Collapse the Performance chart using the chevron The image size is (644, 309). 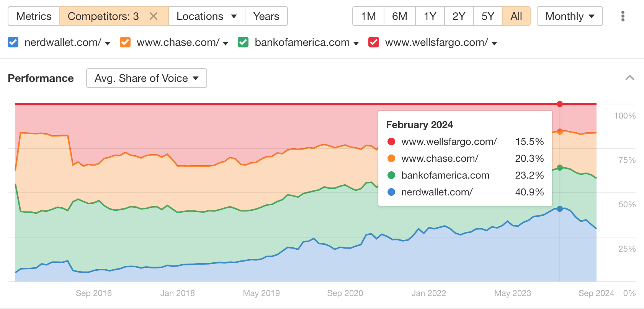pyautogui.click(x=629, y=78)
